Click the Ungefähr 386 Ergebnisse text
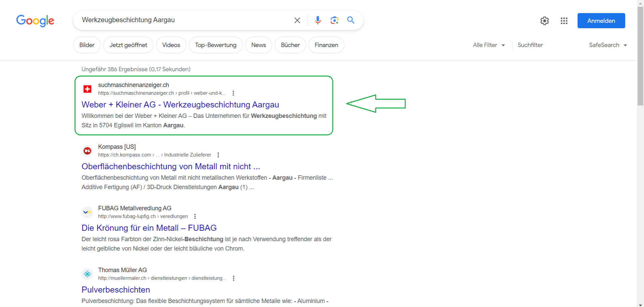This screenshot has width=644, height=307. (136, 69)
